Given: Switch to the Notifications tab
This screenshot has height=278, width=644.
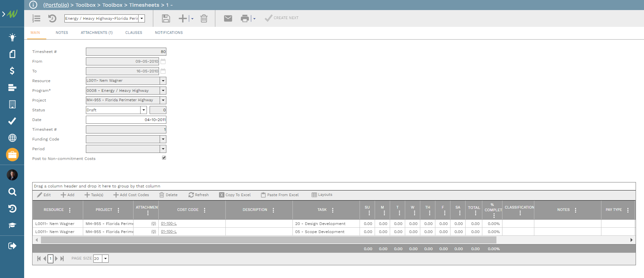Looking at the screenshot, I should click(169, 33).
